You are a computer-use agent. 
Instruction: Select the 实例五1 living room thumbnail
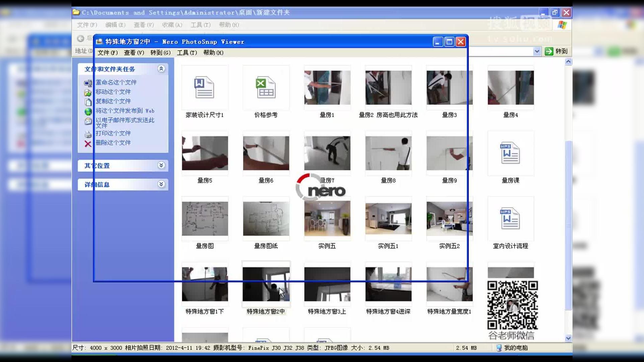coord(388,219)
